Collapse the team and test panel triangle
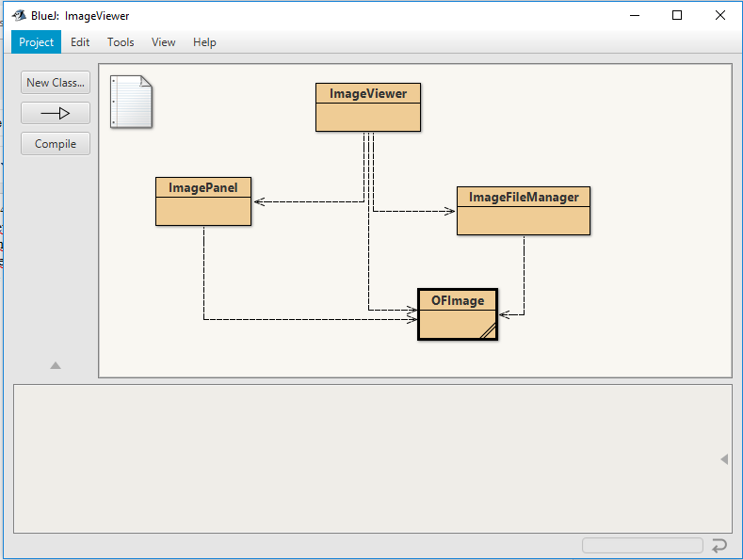Image resolution: width=743 pixels, height=560 pixels. [56, 365]
